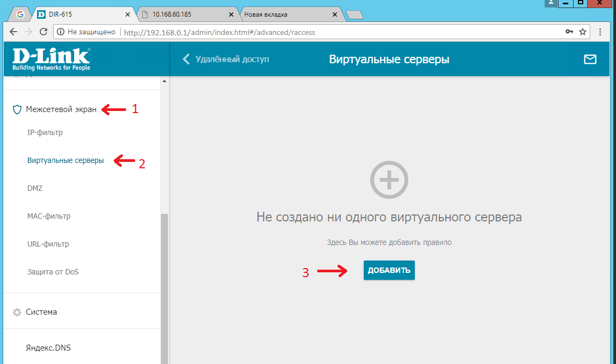Click the ДОБАВИТЬ button

(x=389, y=270)
